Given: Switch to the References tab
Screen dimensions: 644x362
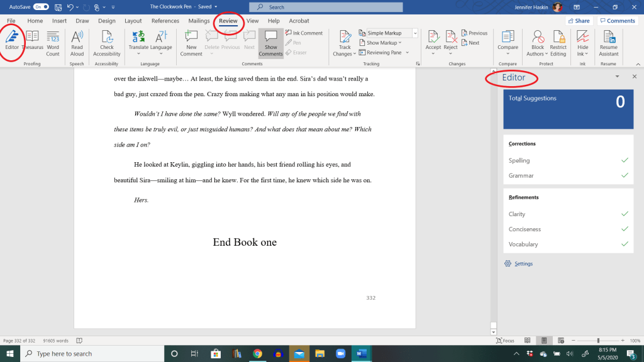Looking at the screenshot, I should 165,21.
